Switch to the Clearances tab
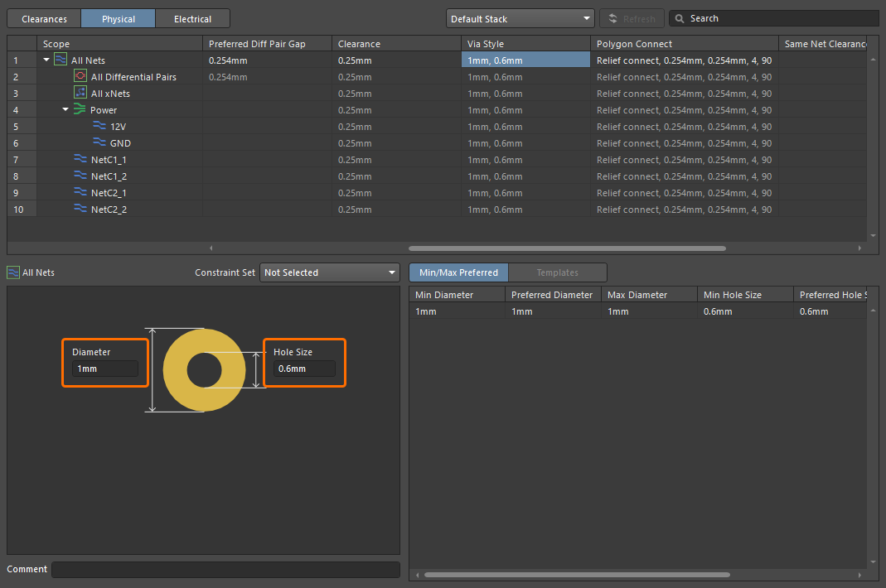 pyautogui.click(x=44, y=18)
